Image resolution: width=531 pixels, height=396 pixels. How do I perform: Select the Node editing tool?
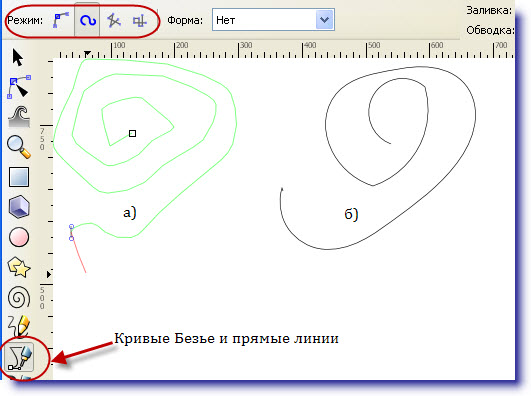point(19,87)
